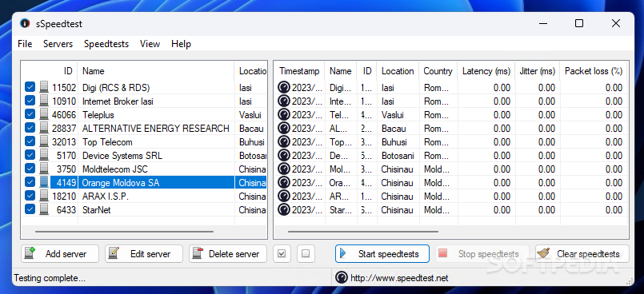Open the View menu
Viewport: 644px width, 294px height.
click(150, 44)
